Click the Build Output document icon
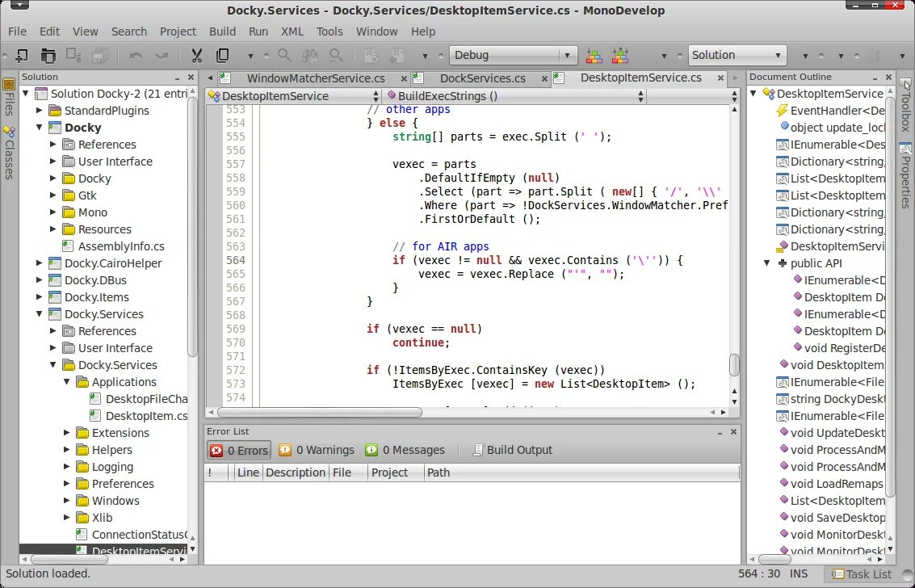This screenshot has width=915, height=588. pyautogui.click(x=479, y=450)
